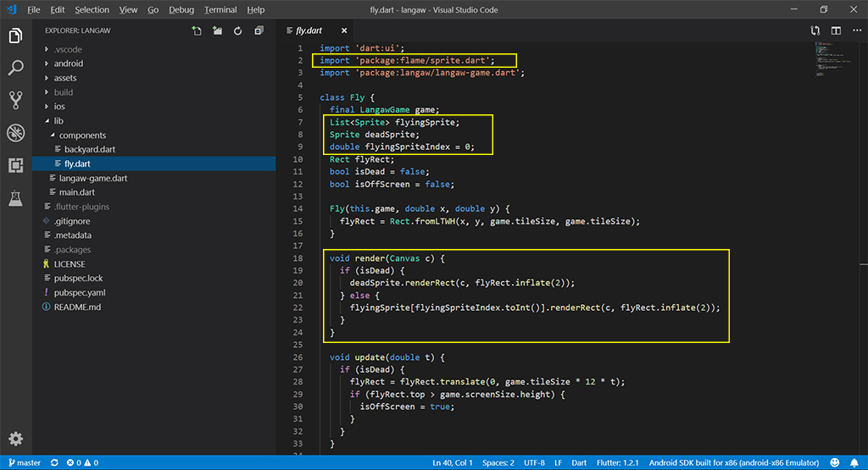Split the editor to the right
The height and width of the screenshot is (470, 868).
pos(836,30)
